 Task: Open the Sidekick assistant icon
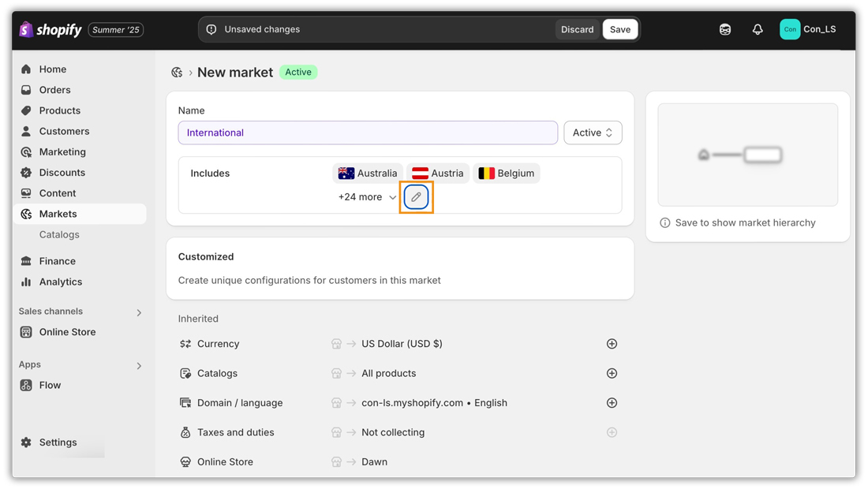(725, 29)
